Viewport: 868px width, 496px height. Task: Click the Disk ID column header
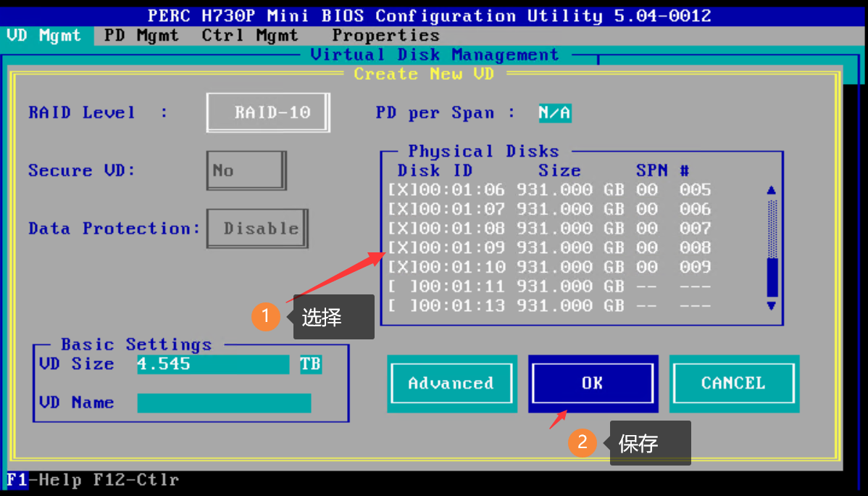tap(435, 170)
